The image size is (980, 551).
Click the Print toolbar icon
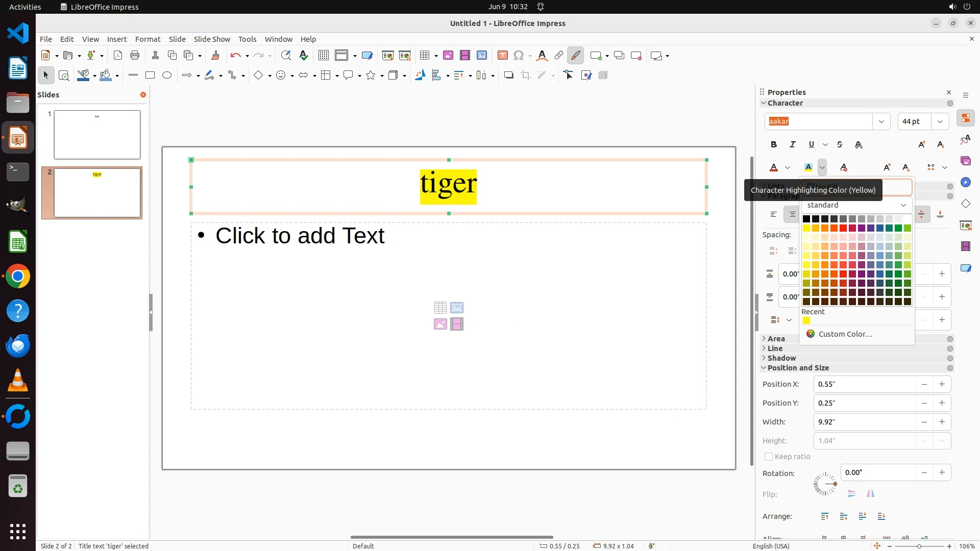[x=135, y=56]
